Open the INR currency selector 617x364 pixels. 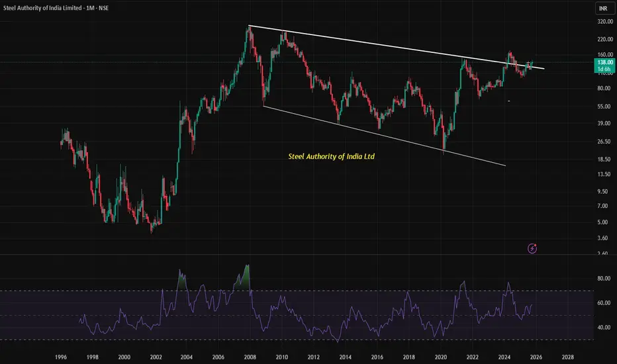pos(603,8)
